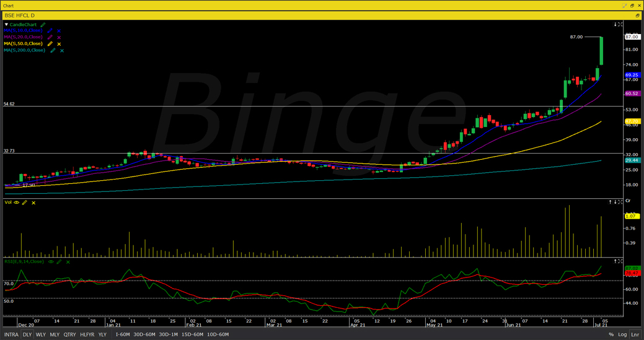
Task: Switch to MLY monthly timeframe
Action: click(55, 334)
